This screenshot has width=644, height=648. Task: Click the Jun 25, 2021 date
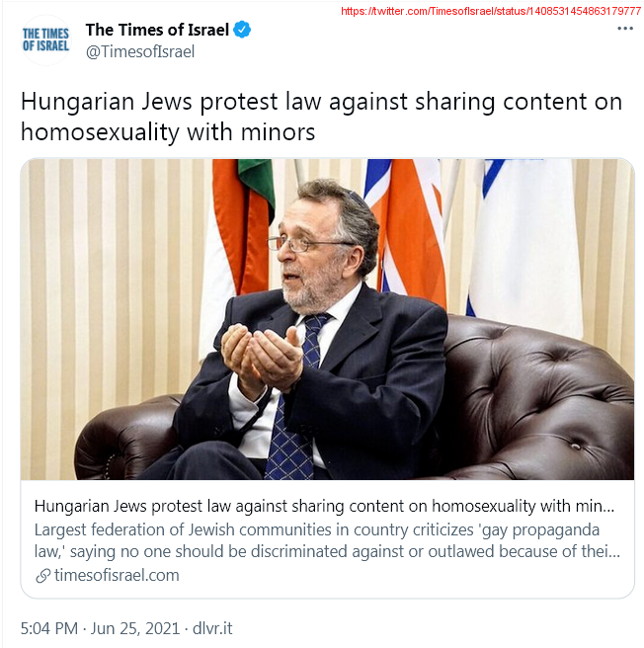point(134,628)
